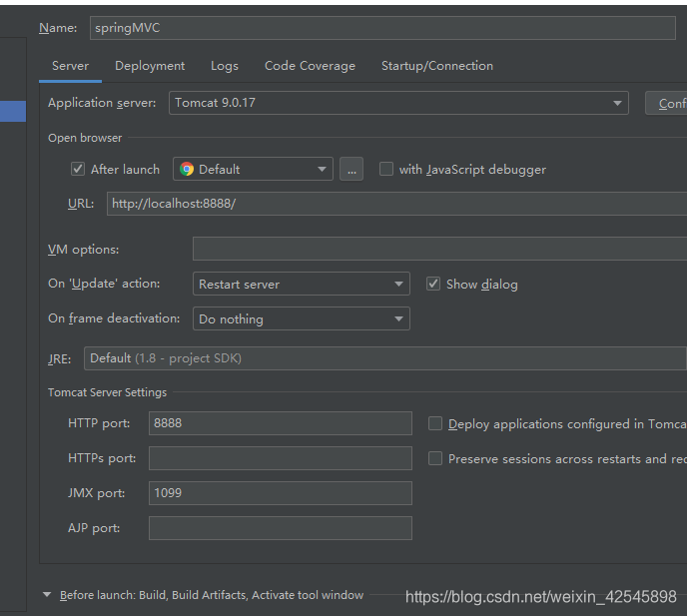Click the Configure button next to application server
The height and width of the screenshot is (616, 687).
[666, 104]
